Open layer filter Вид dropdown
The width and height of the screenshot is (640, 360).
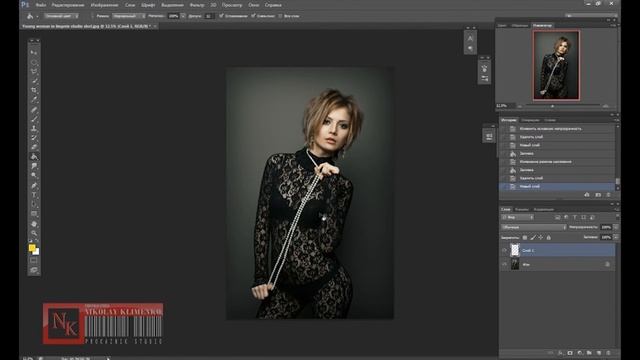click(x=518, y=217)
